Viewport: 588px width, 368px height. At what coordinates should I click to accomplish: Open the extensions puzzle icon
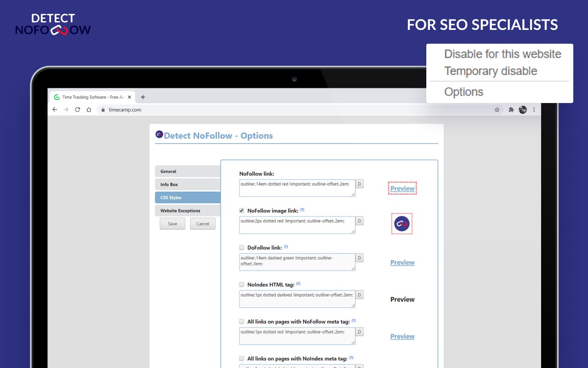[x=511, y=110]
